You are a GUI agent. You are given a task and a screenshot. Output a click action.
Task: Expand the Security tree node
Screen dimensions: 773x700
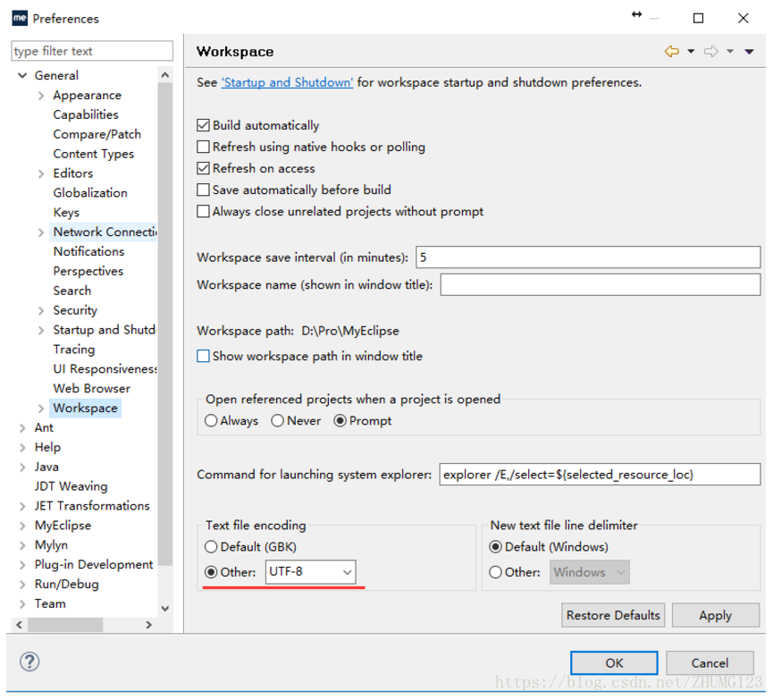pos(41,310)
